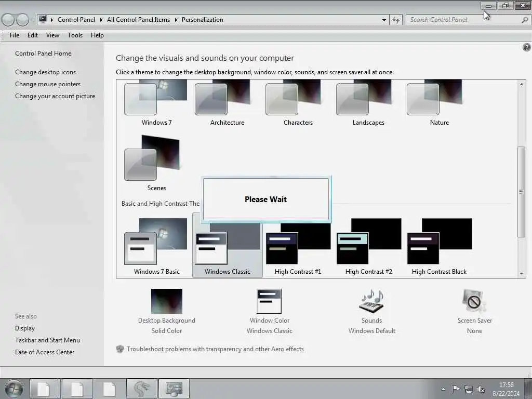This screenshot has height=399, width=532.
Task: Click Control Panel in the breadcrumb
Action: pos(76,20)
